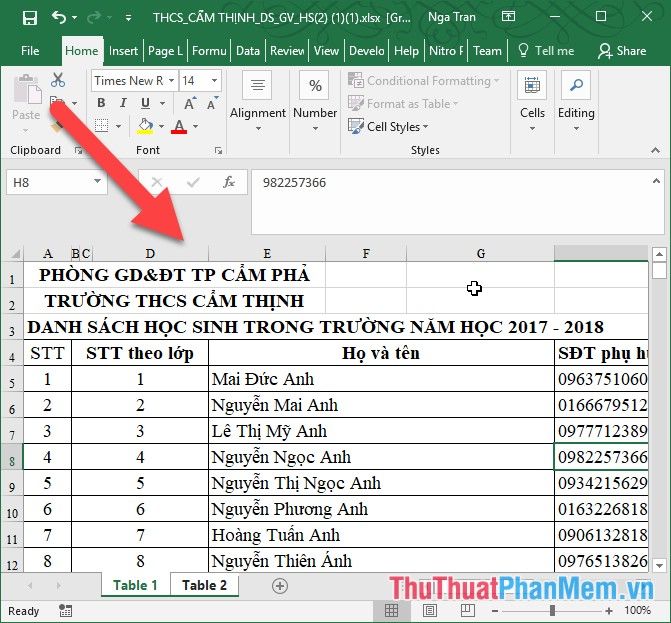Apply the yellow Fill Color
Viewport: 671px width, 623px height.
click(x=145, y=126)
